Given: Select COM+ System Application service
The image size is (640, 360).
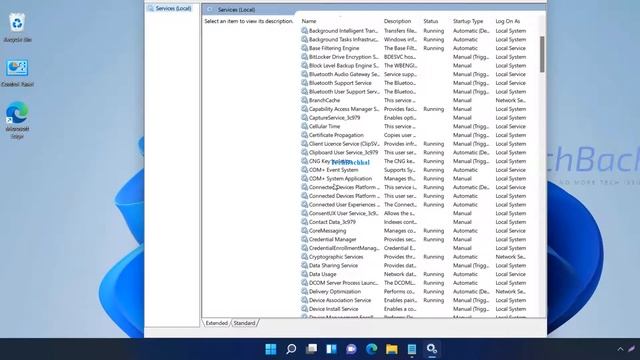Looking at the screenshot, I should click(x=414, y=178).
